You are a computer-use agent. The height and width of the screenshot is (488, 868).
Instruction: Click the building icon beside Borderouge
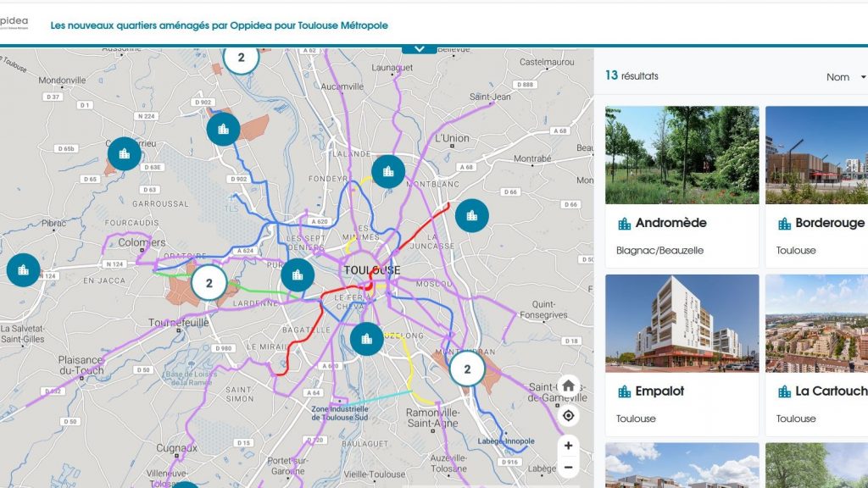pyautogui.click(x=784, y=224)
